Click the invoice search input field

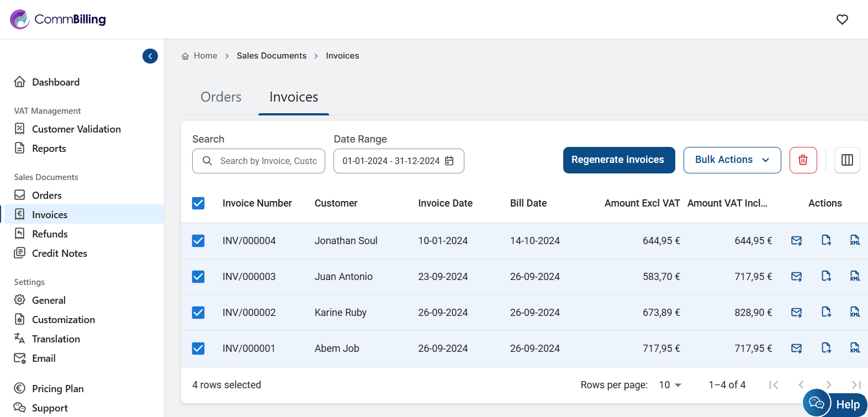tap(268, 161)
